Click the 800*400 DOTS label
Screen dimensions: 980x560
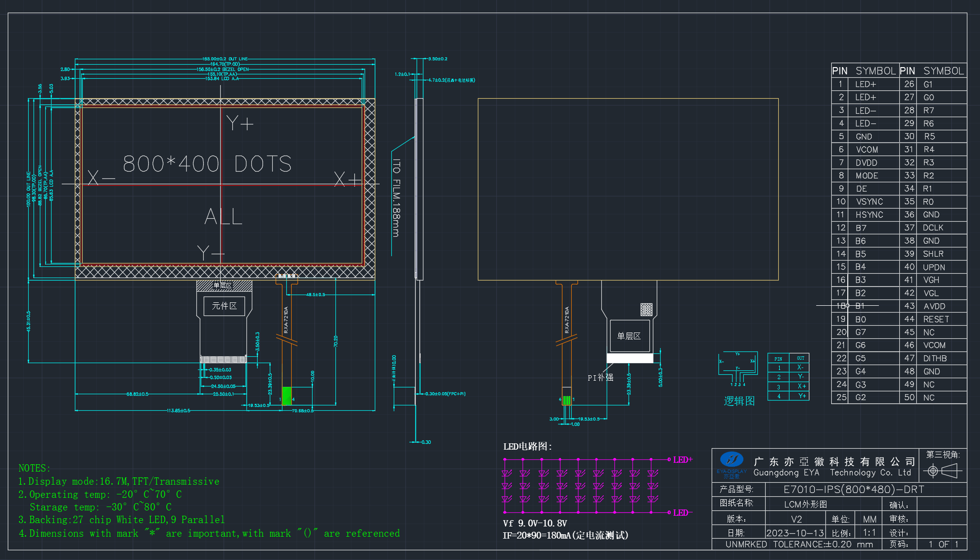[x=208, y=164]
